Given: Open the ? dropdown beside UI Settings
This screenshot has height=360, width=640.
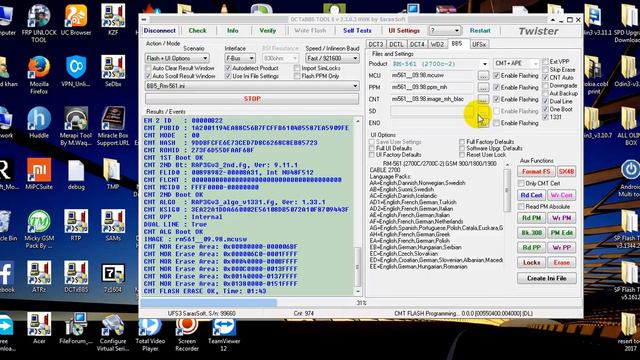Looking at the screenshot, I should point(445,31).
